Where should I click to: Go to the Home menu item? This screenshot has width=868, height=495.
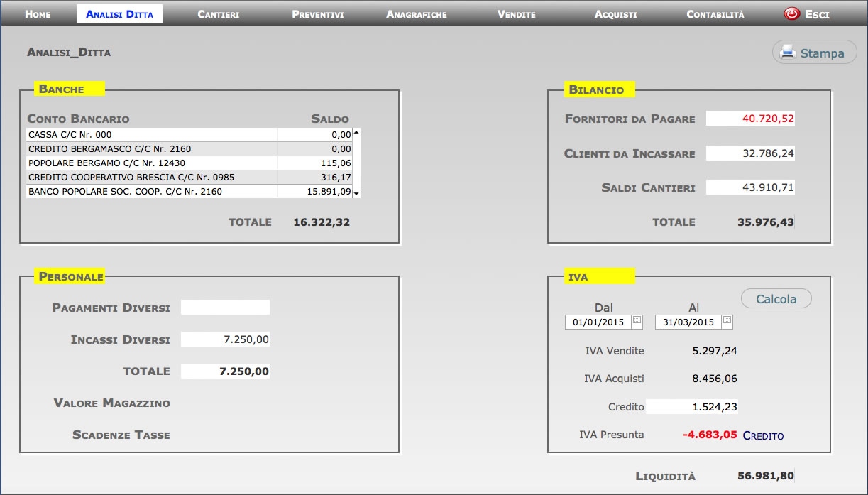point(38,14)
